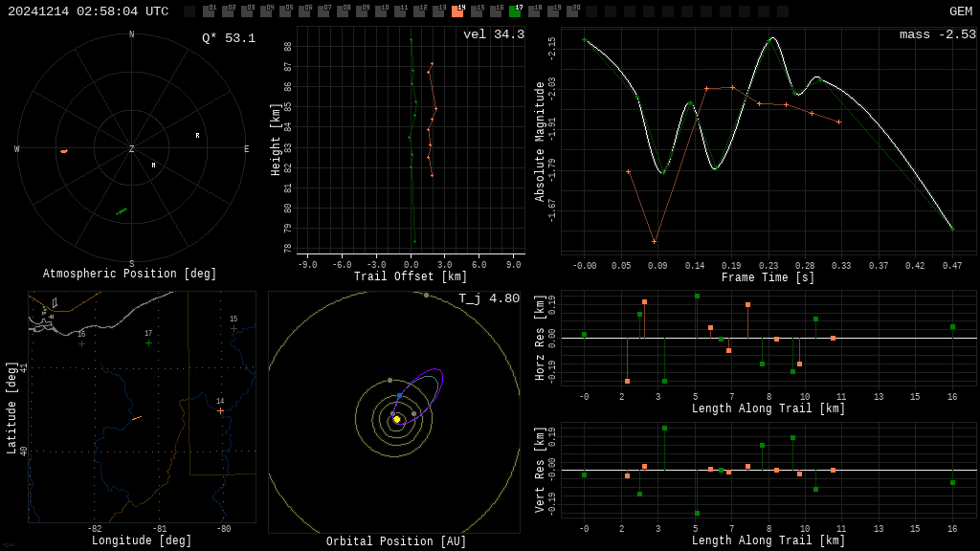Click the T_j 4.80 value label
Screen dimensions: 980x551
(488, 299)
